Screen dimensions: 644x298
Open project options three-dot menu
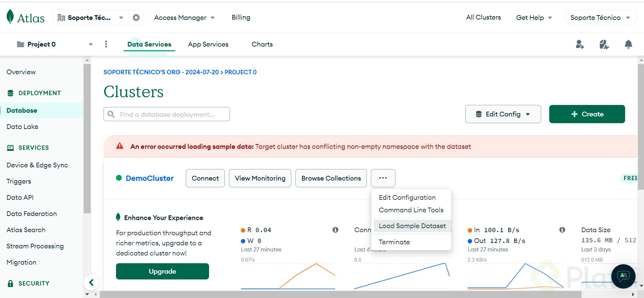[x=106, y=44]
